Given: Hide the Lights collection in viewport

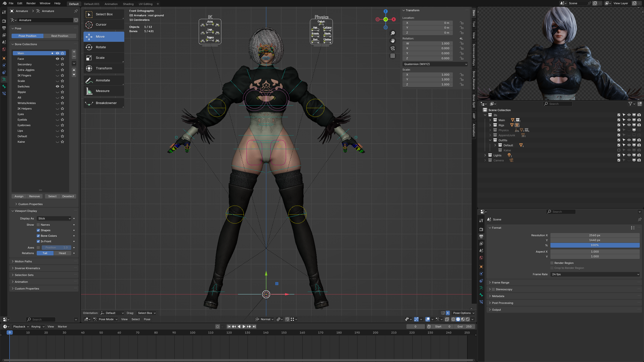Looking at the screenshot, I should (629, 155).
